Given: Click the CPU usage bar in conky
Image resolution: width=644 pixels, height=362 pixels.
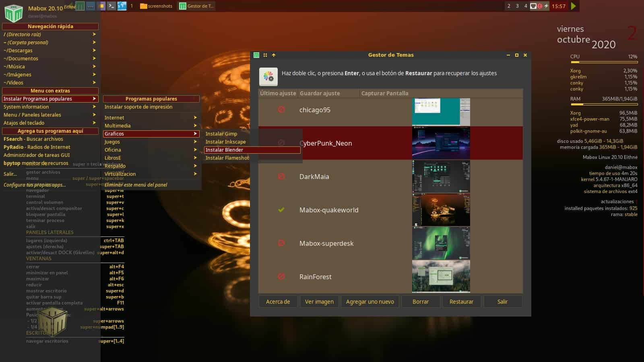Looking at the screenshot, I should 604,62.
